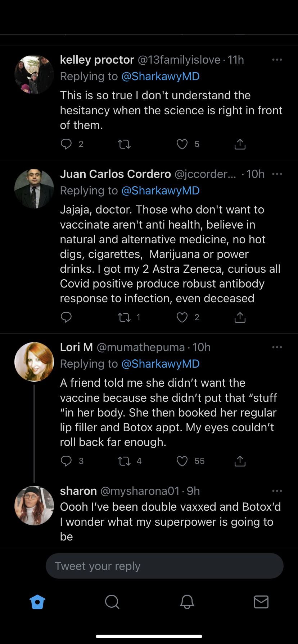298x644 pixels.
Task: Reply to kelley proctor's tweet
Action: pos(66,144)
